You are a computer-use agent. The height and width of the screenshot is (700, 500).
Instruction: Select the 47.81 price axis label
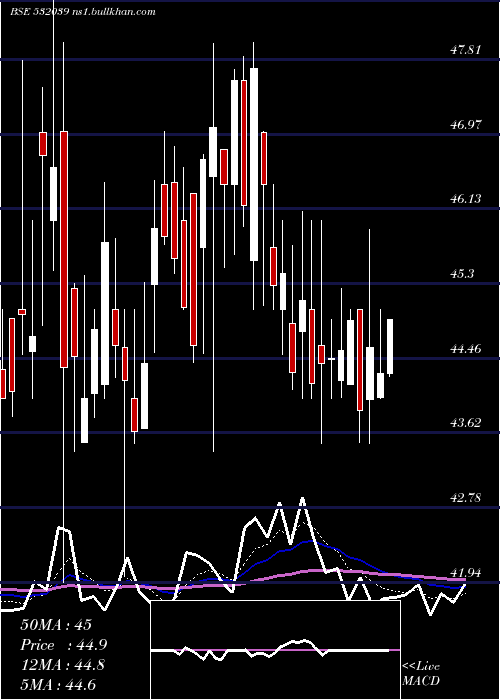466,50
